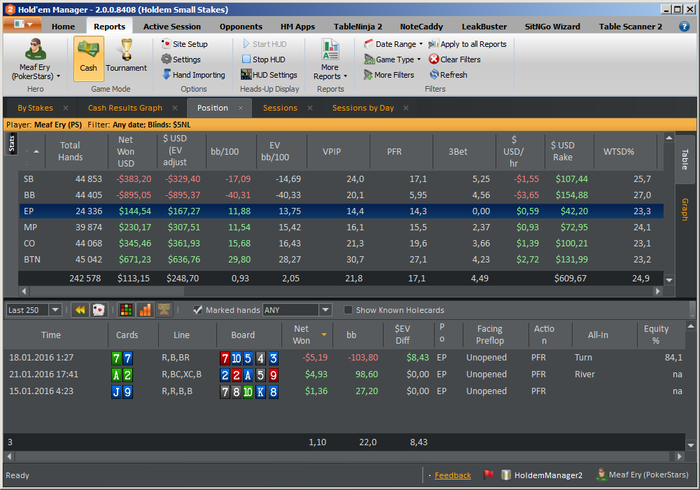Select the BTN position row
The height and width of the screenshot is (490, 700).
(341, 259)
